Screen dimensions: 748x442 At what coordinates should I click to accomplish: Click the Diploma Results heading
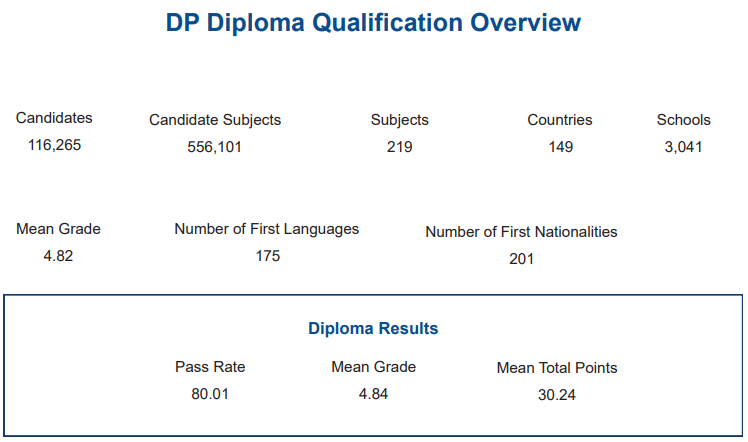[373, 329]
